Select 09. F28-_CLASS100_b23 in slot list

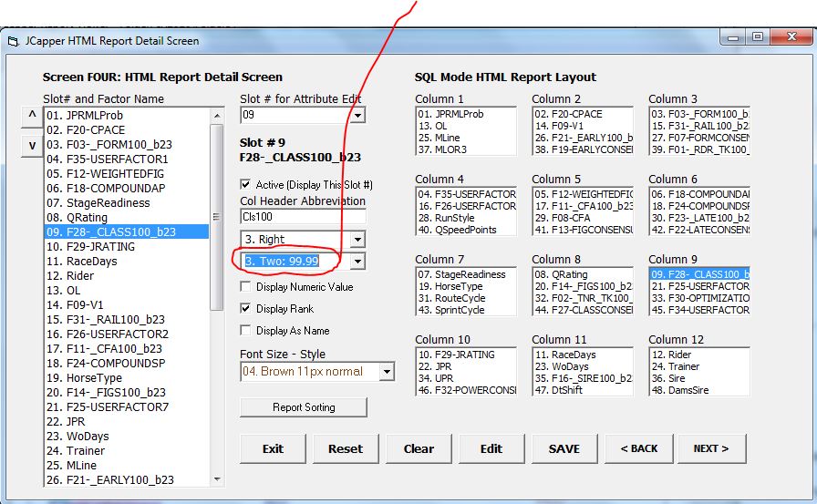tap(127, 232)
